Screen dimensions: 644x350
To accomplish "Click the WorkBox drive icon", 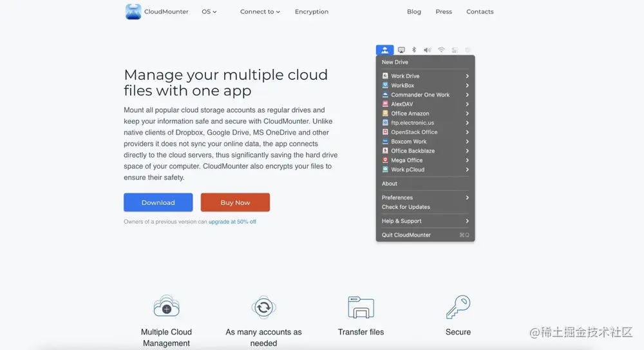I will [385, 85].
